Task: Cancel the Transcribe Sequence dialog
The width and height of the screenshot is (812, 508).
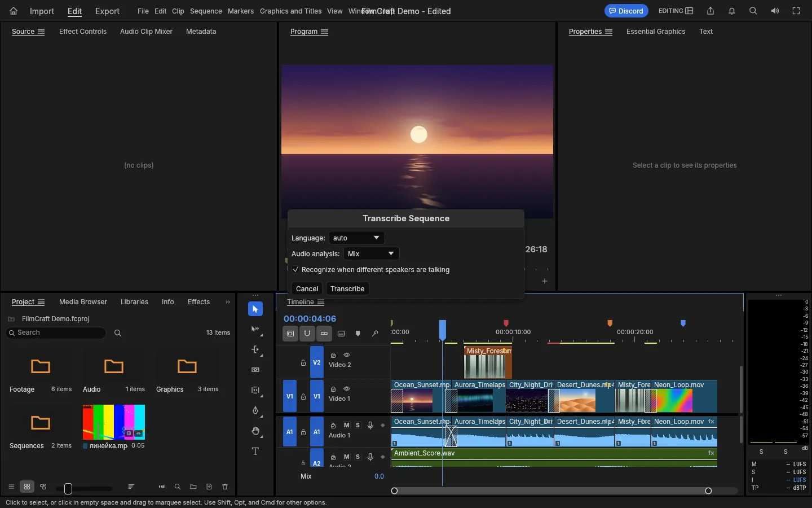Action: 307,288
